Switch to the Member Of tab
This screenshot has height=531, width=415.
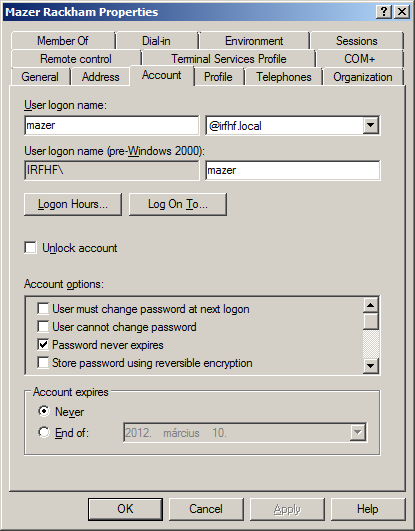click(63, 41)
